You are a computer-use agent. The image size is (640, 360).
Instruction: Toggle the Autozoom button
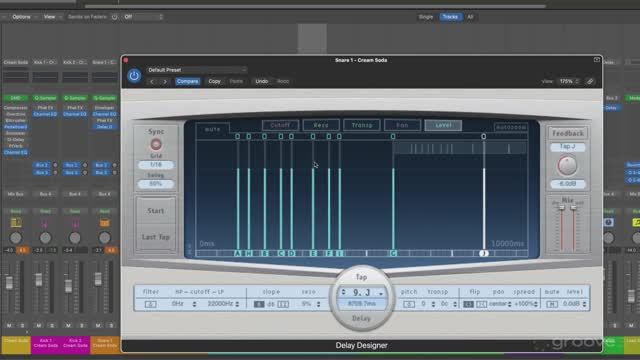point(511,127)
